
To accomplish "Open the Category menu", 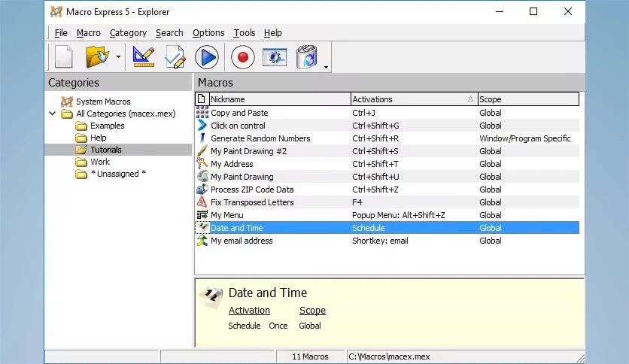I will 128,33.
